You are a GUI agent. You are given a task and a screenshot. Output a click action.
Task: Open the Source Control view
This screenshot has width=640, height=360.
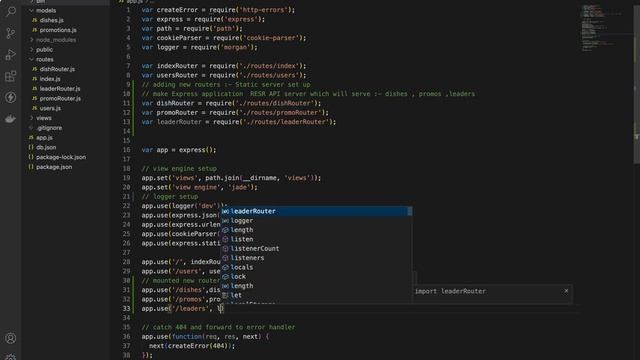(11, 33)
